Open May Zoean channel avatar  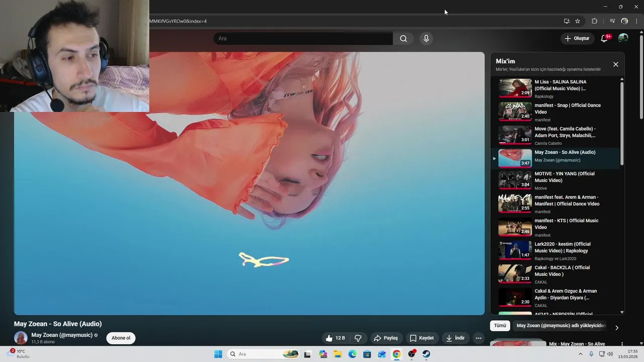[21, 338]
